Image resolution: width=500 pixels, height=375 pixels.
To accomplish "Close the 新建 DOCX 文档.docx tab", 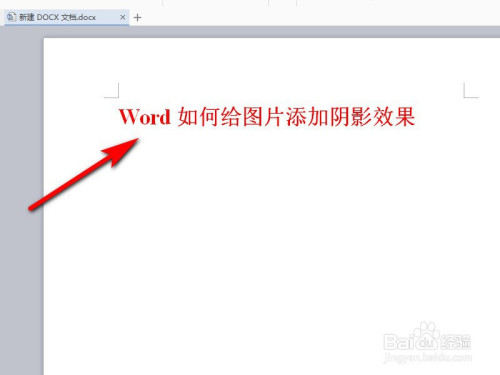I will point(123,17).
